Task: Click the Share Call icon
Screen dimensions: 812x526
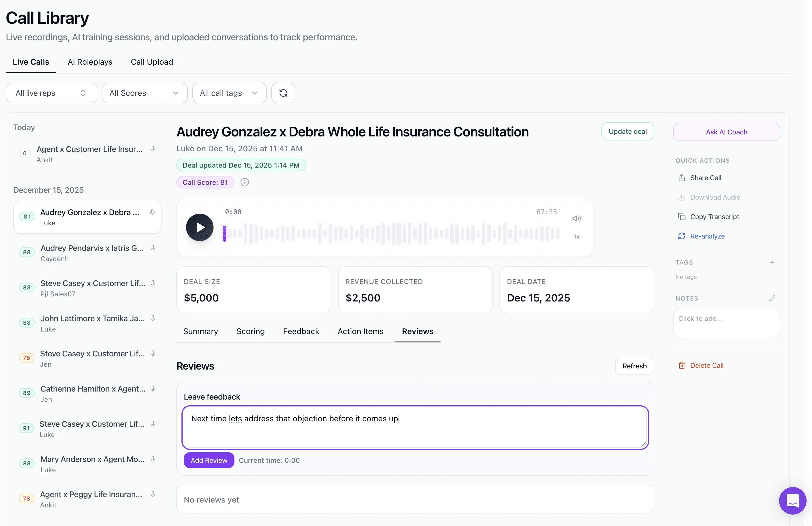Action: tap(681, 178)
